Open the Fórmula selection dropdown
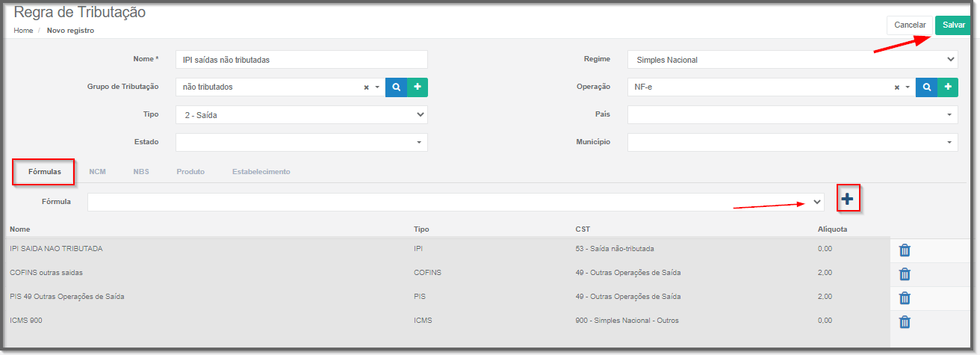The height and width of the screenshot is (355, 980). click(x=455, y=202)
